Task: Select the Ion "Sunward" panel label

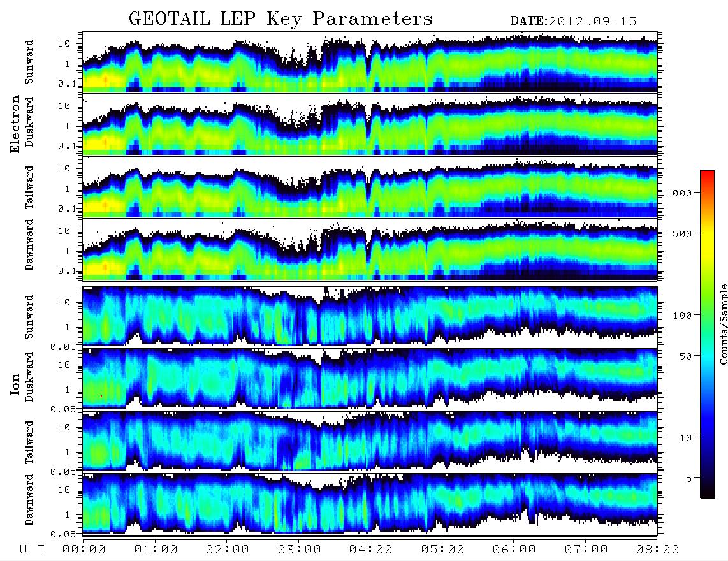Action: [29, 317]
